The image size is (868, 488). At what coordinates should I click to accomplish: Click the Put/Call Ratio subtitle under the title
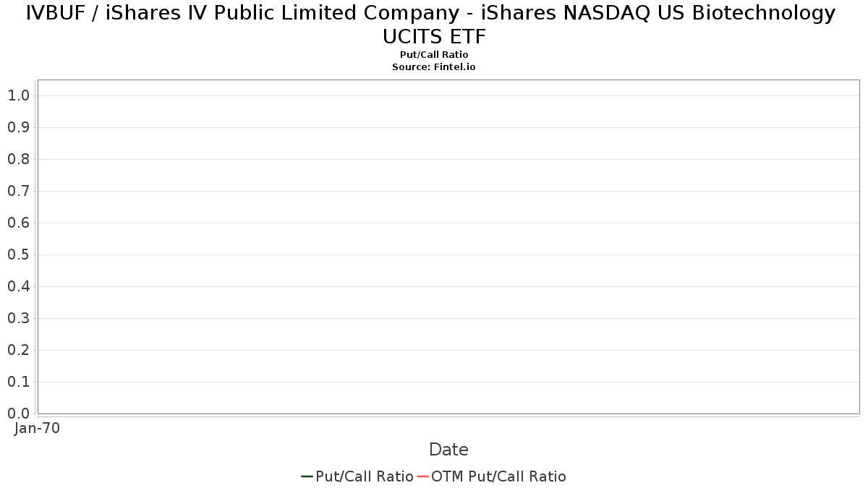pos(434,55)
